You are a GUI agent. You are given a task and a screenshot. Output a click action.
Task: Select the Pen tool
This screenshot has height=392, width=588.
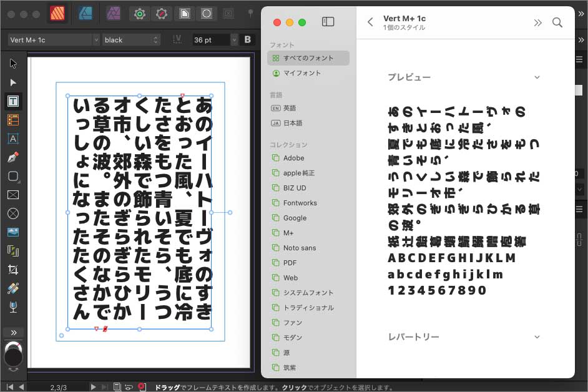tap(14, 157)
